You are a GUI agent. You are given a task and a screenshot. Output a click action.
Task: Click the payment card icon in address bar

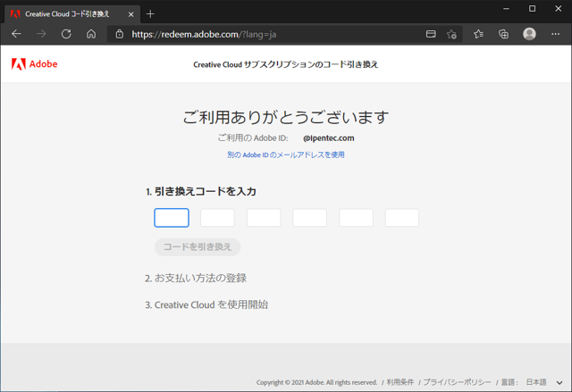point(431,34)
